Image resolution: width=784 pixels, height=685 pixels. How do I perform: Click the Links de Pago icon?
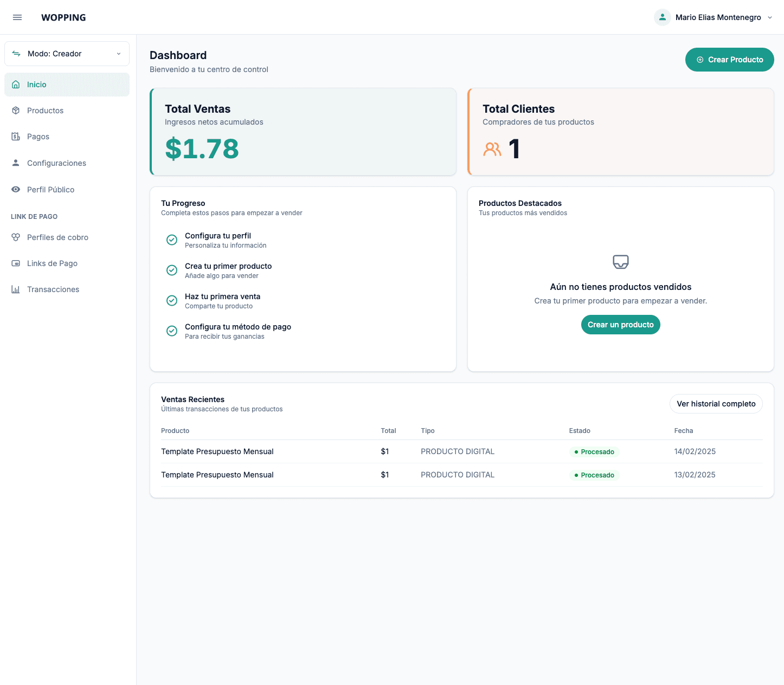point(16,263)
